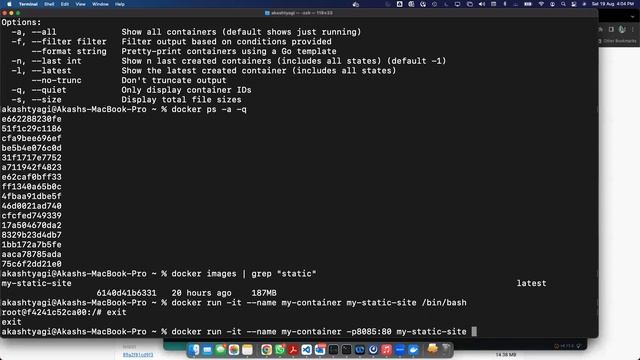This screenshot has height=360, width=640.
Task: Click container ID 1bb172a7b5fe
Action: (31, 245)
